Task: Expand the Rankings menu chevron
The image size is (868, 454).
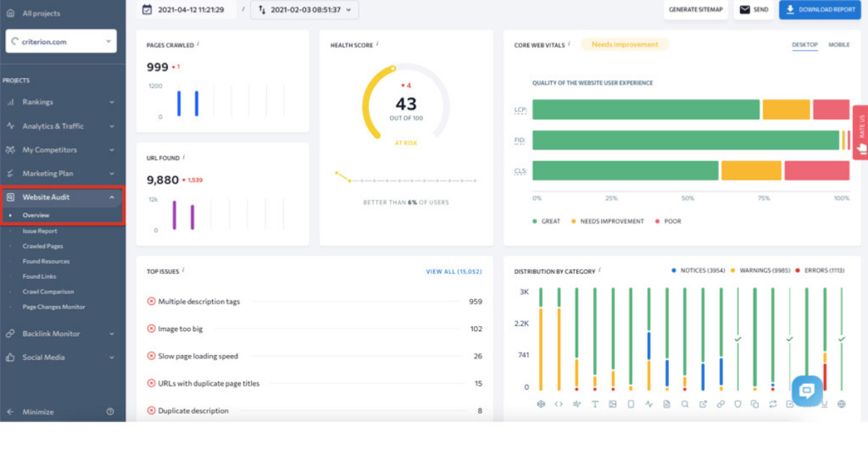Action: coord(112,103)
